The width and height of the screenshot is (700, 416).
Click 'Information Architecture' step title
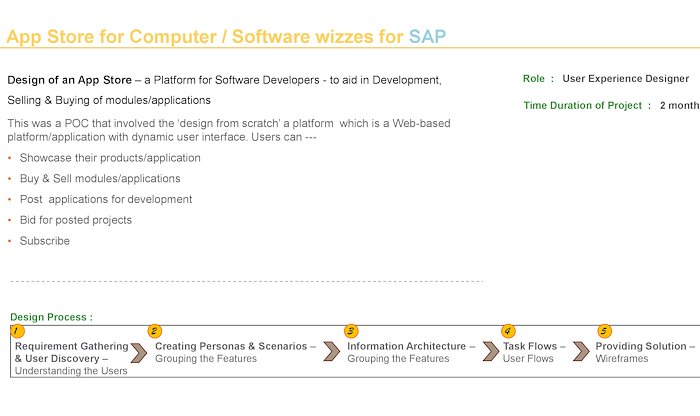(x=406, y=346)
